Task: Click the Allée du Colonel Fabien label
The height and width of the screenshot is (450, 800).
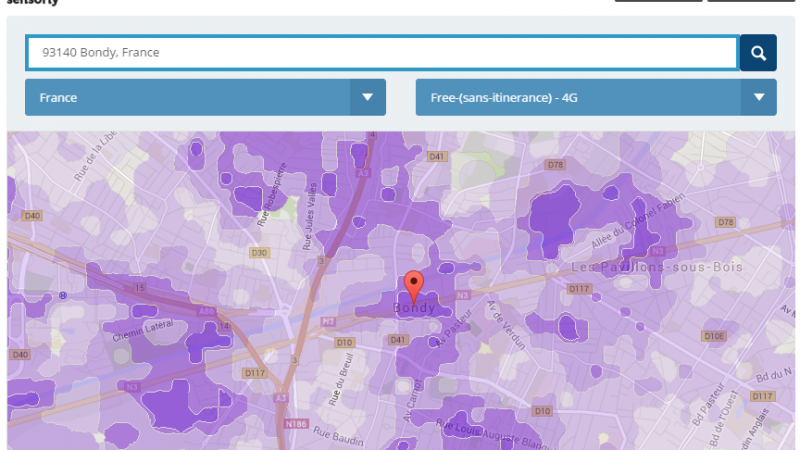Action: click(x=640, y=225)
